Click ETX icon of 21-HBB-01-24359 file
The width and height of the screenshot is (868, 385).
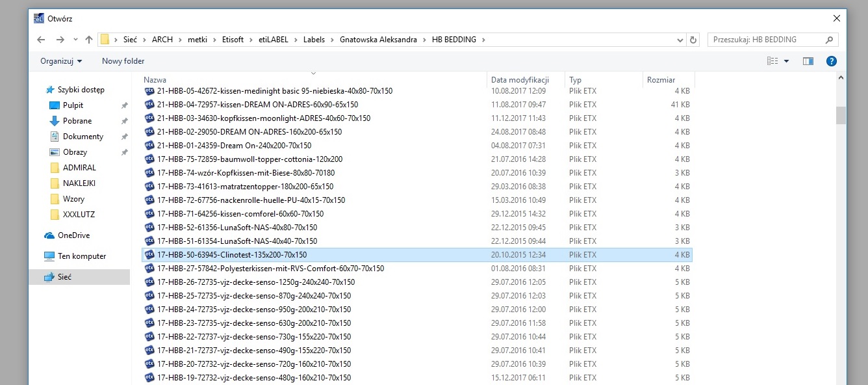click(x=149, y=146)
